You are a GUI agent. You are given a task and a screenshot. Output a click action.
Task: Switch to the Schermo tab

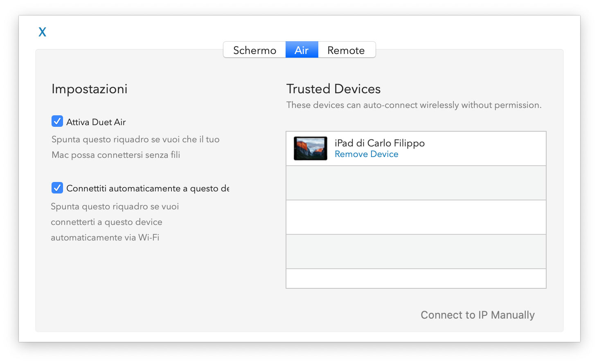coord(254,50)
